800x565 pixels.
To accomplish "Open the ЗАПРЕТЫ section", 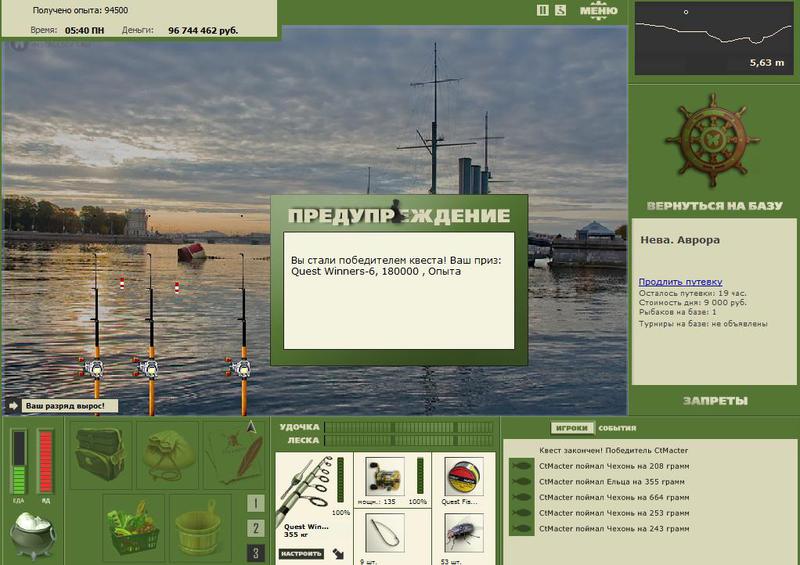I will [715, 401].
